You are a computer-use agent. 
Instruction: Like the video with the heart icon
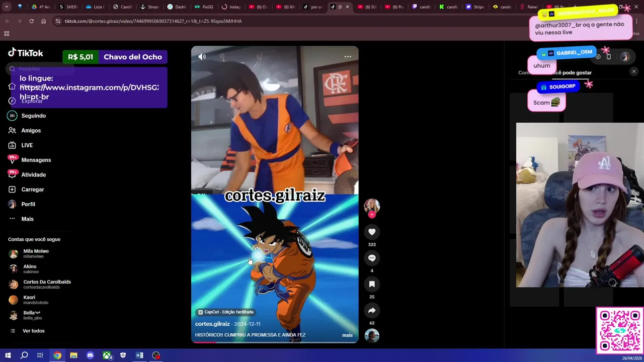[372, 232]
